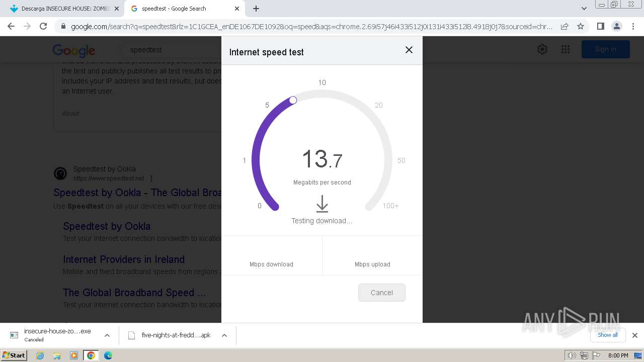Click the Mbps download result cell
644x362 pixels.
tap(272, 255)
